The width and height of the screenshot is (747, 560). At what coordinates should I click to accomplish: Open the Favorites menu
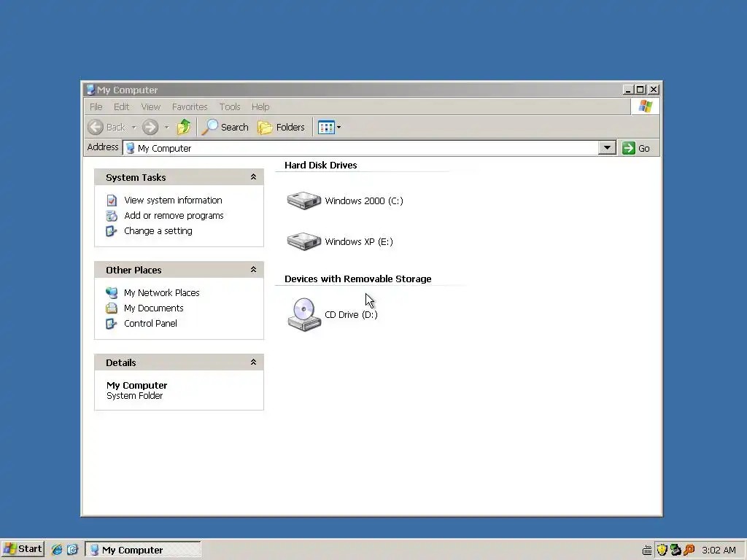(190, 106)
